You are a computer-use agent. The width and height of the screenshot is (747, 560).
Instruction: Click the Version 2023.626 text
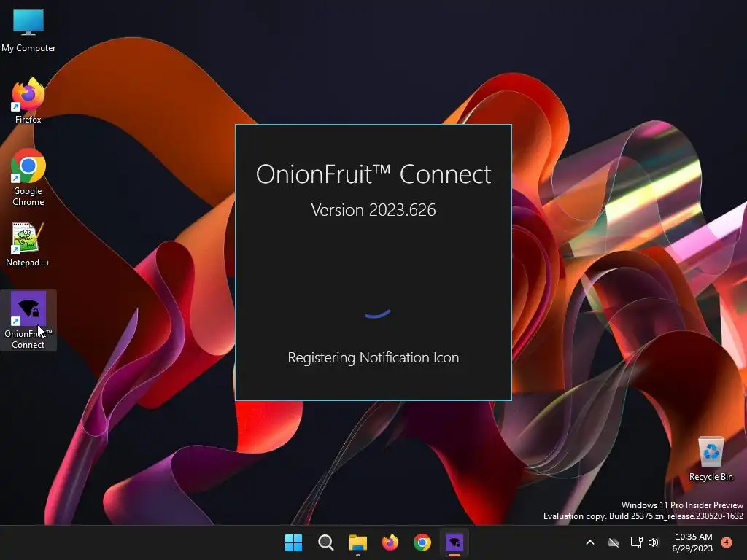373,210
